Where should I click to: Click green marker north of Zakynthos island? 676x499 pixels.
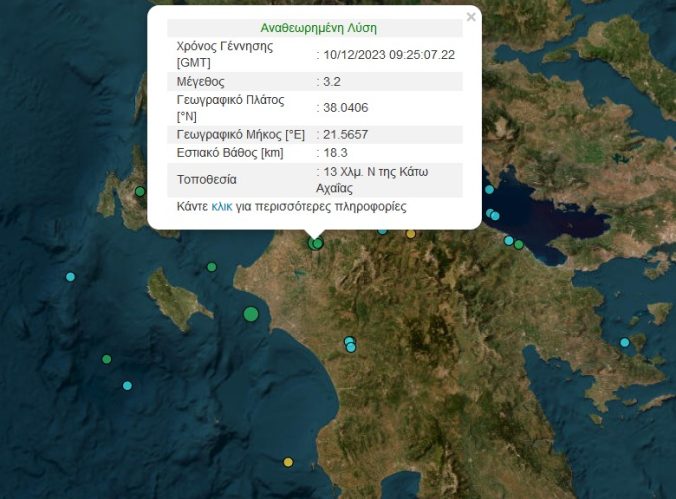click(x=211, y=267)
